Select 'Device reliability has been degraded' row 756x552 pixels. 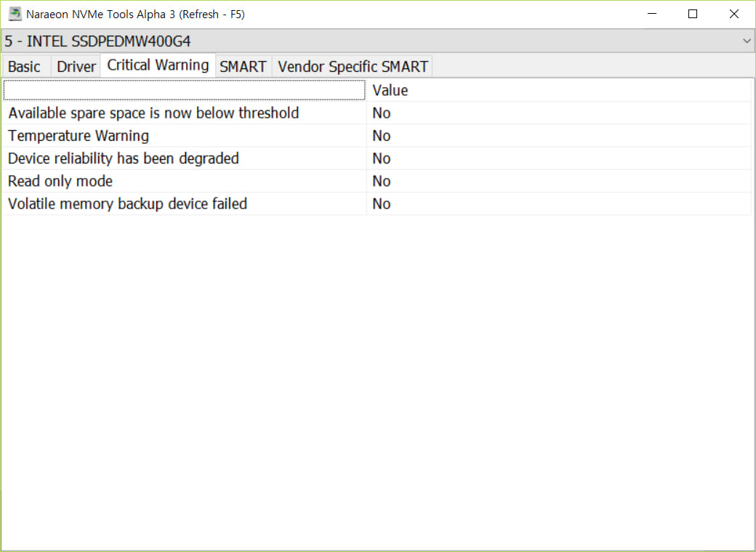[377, 158]
